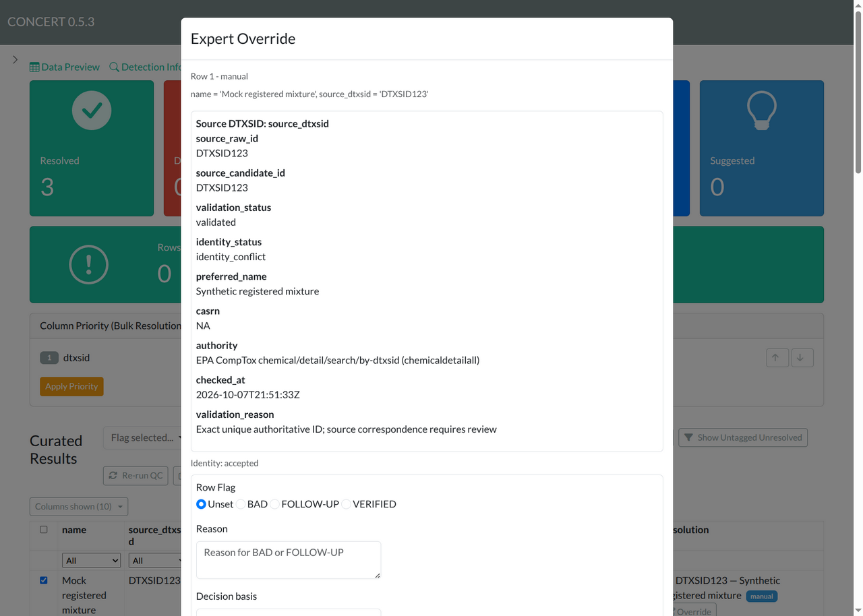Open the Columns shown (10) dropdown

pyautogui.click(x=79, y=506)
